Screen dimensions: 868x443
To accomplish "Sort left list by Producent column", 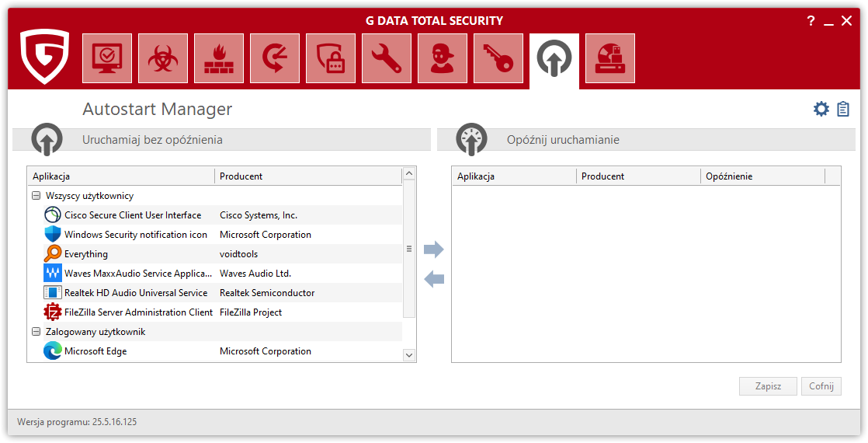I will [x=308, y=176].
